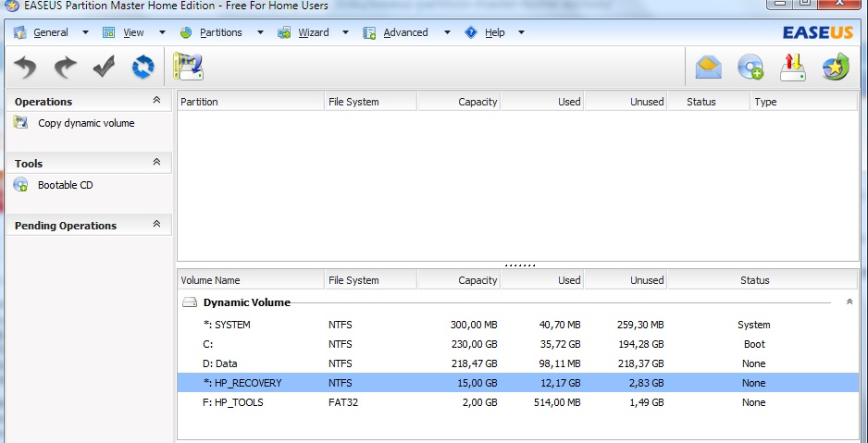Viewport: 868px width, 443px height.
Task: Click the bootable CD toolbar icon
Action: pyautogui.click(x=750, y=68)
